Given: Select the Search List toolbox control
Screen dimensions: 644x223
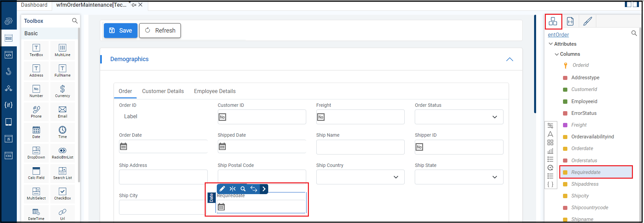Looking at the screenshot, I should click(x=63, y=173).
